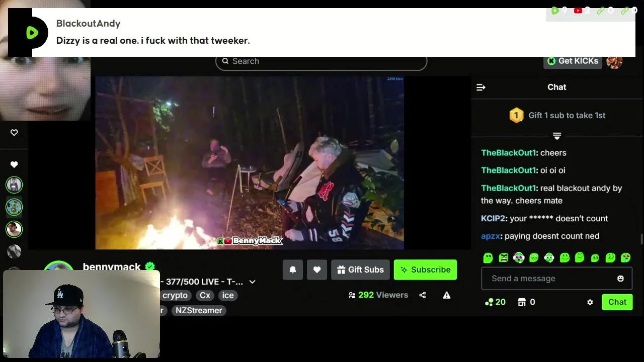Image resolution: width=644 pixels, height=362 pixels.
Task: Click the Get KICKs button
Action: tap(573, 61)
